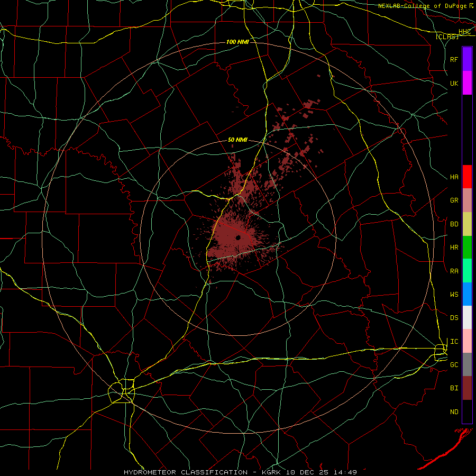Click the HA legend label

pos(454,177)
